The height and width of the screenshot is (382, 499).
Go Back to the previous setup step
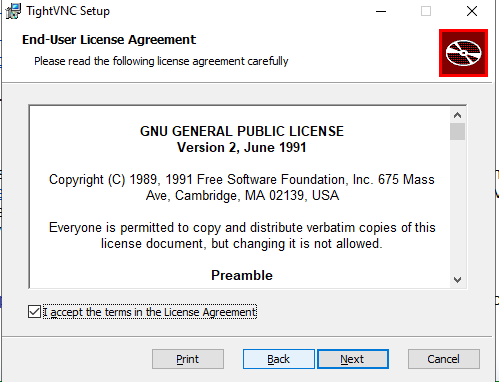(x=279, y=359)
